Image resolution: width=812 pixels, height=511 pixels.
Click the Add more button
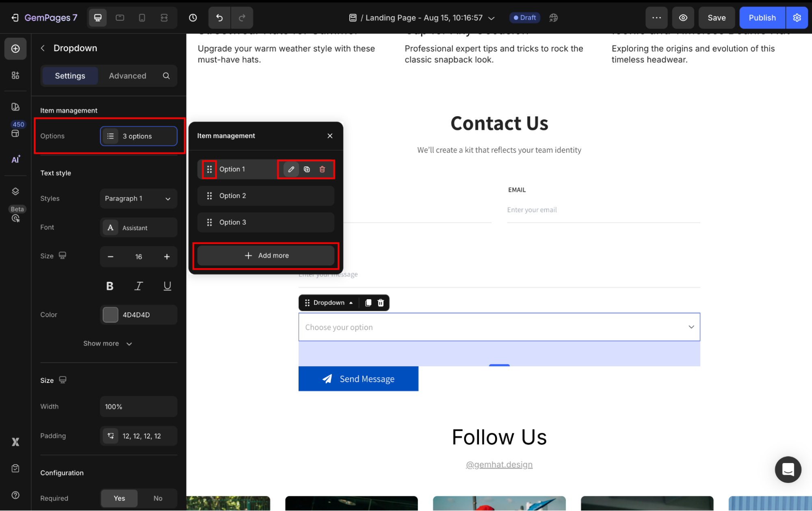tap(266, 255)
